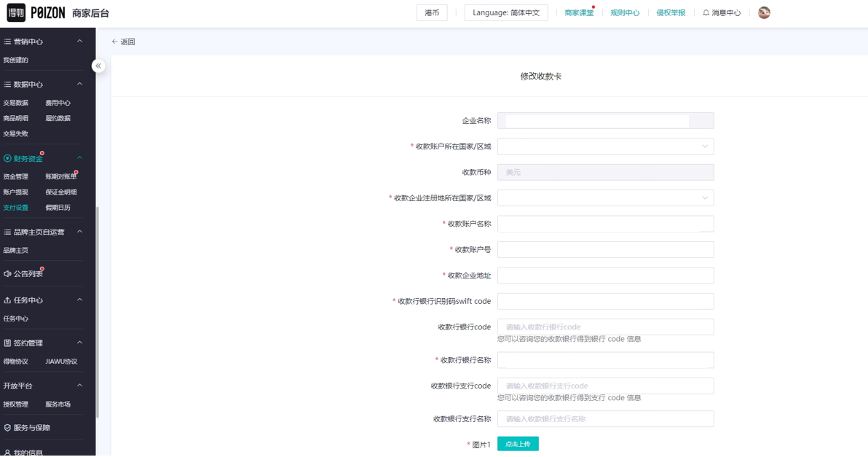This screenshot has height=457, width=868.
Task: Click the 签约管理 contract management icon
Action: pyautogui.click(x=6, y=342)
